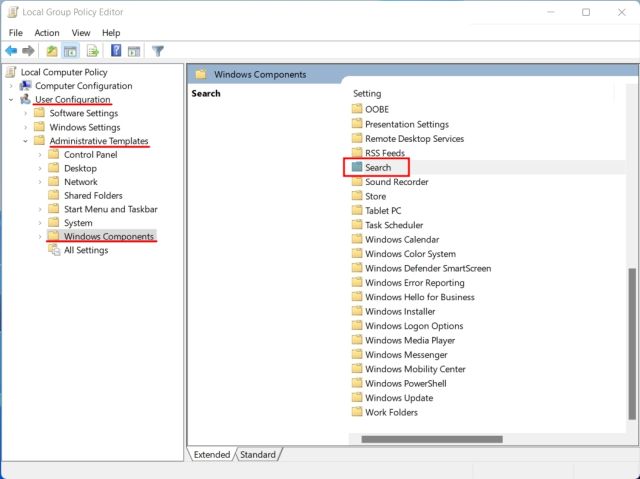Open the Action menu
The width and height of the screenshot is (640, 479).
coord(47,32)
